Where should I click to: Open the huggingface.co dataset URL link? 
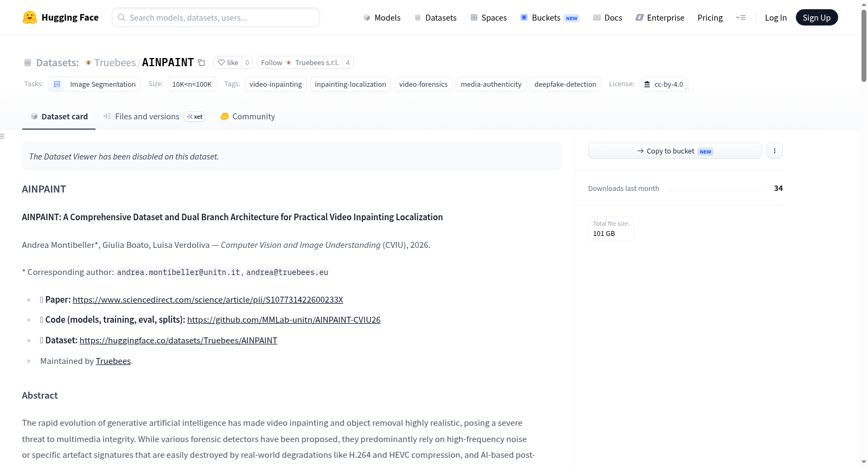(178, 341)
